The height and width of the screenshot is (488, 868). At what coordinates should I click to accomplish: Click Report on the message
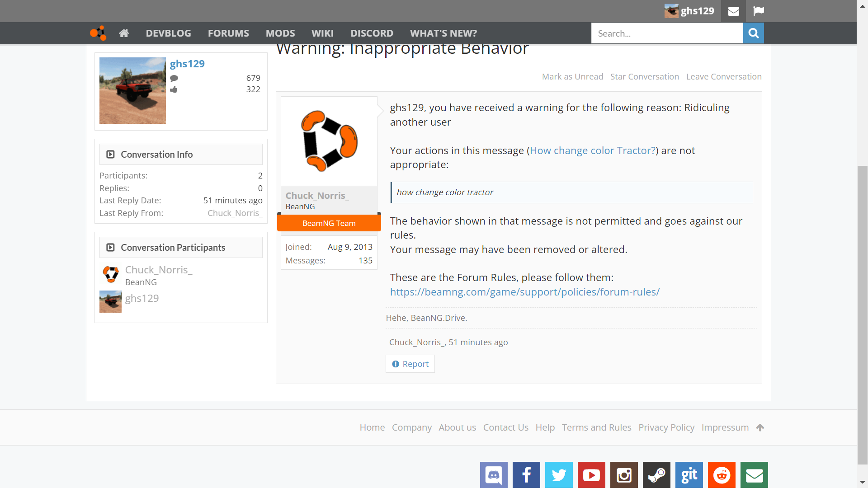click(410, 364)
